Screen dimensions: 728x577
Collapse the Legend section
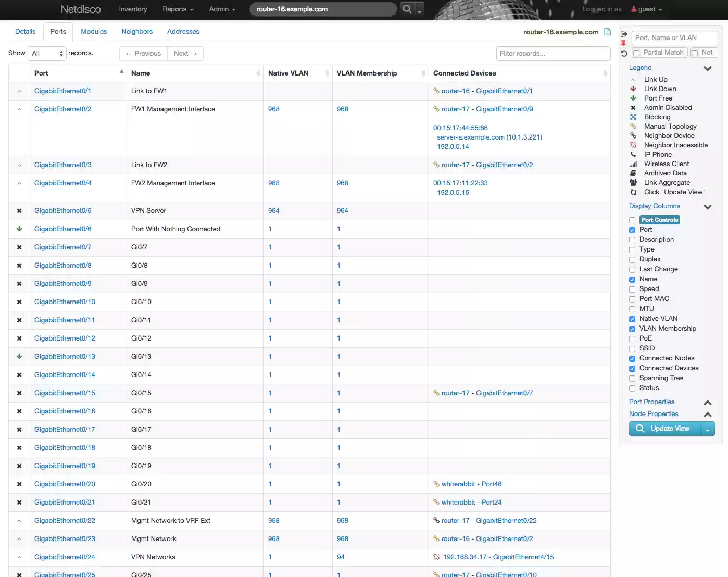coord(707,68)
